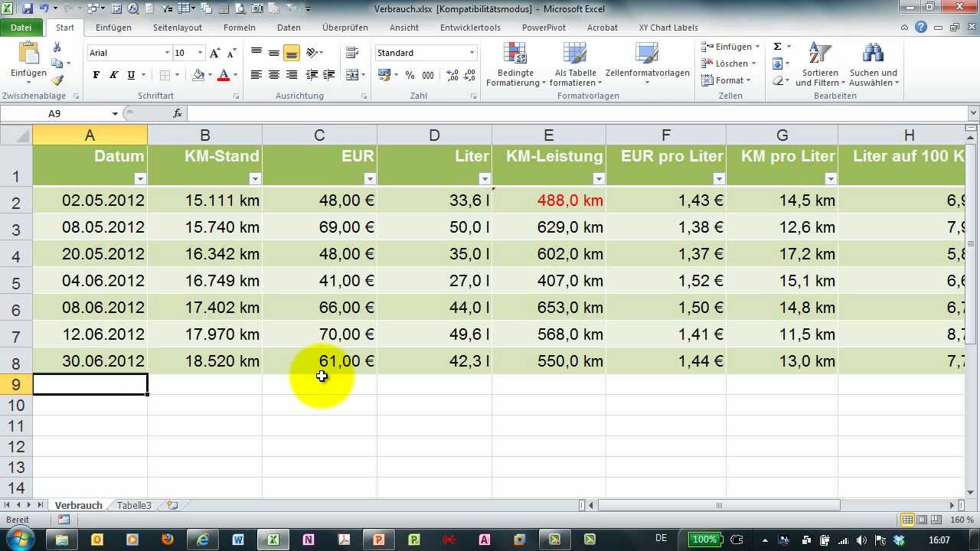
Task: Click the Bedingte Formatierung icon
Action: (515, 54)
